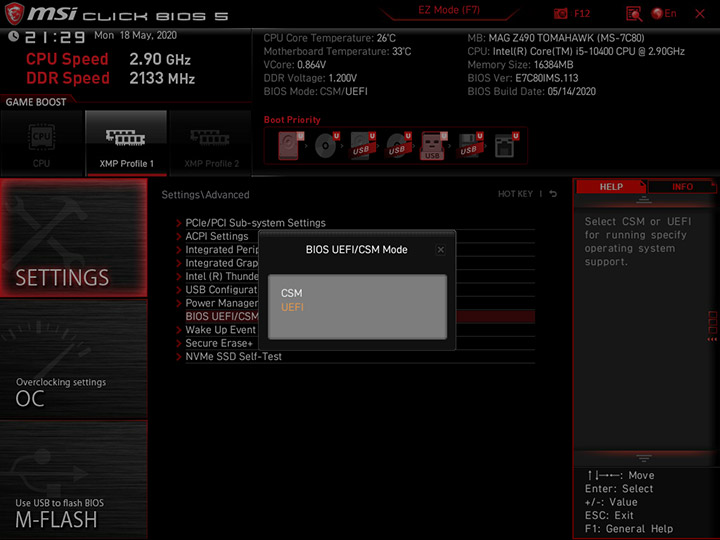Toggle the CPU Game Boost chip button
Viewport: 720px width, 540px height.
(41, 143)
